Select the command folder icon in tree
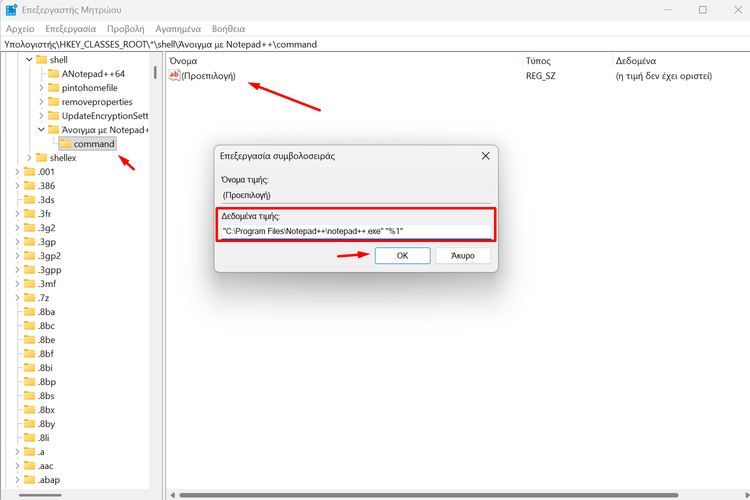 [65, 144]
